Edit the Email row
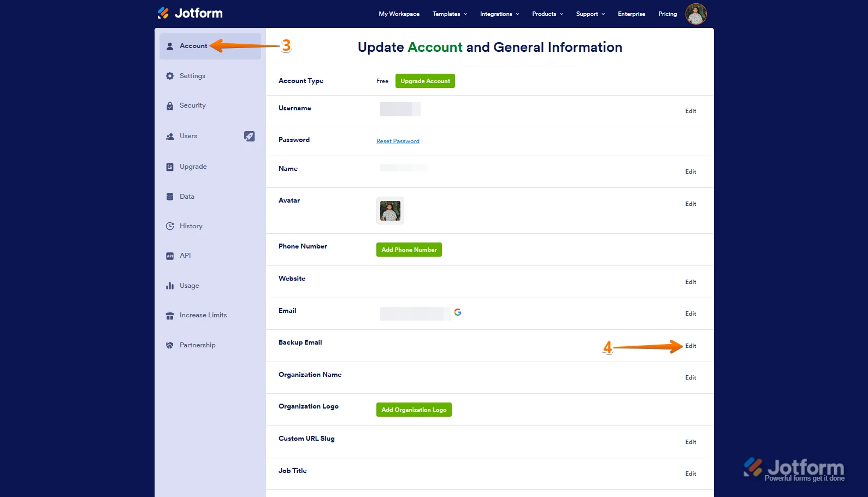The height and width of the screenshot is (497, 868). 690,314
